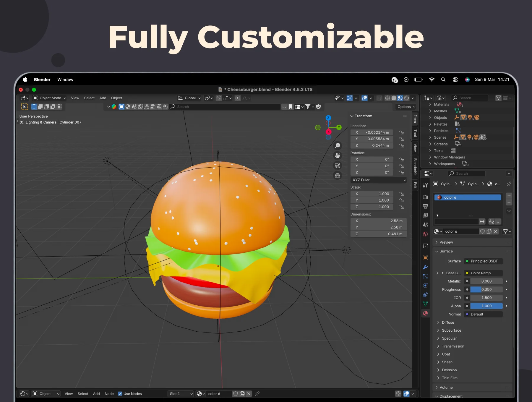Viewport: 532px width, 402px height.
Task: Open the Render properties tab icon
Action: pos(425,197)
